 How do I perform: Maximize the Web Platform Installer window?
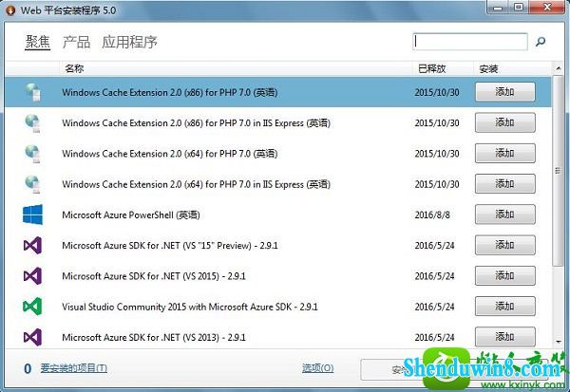point(519,8)
